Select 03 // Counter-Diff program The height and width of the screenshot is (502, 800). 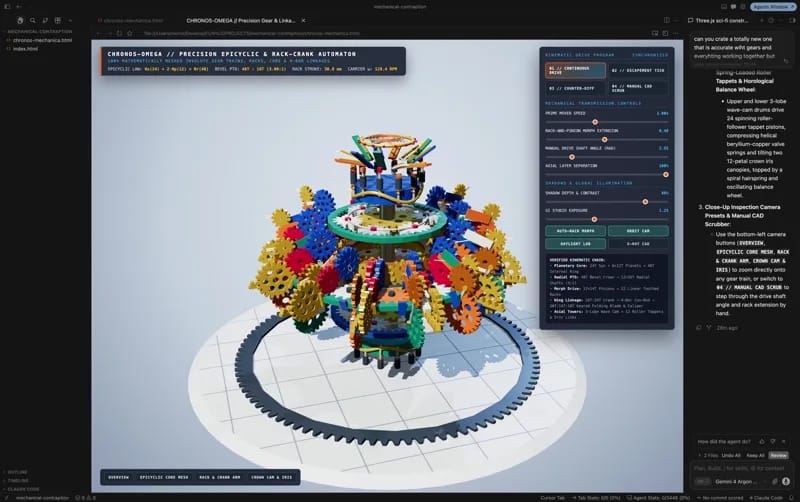(x=575, y=88)
